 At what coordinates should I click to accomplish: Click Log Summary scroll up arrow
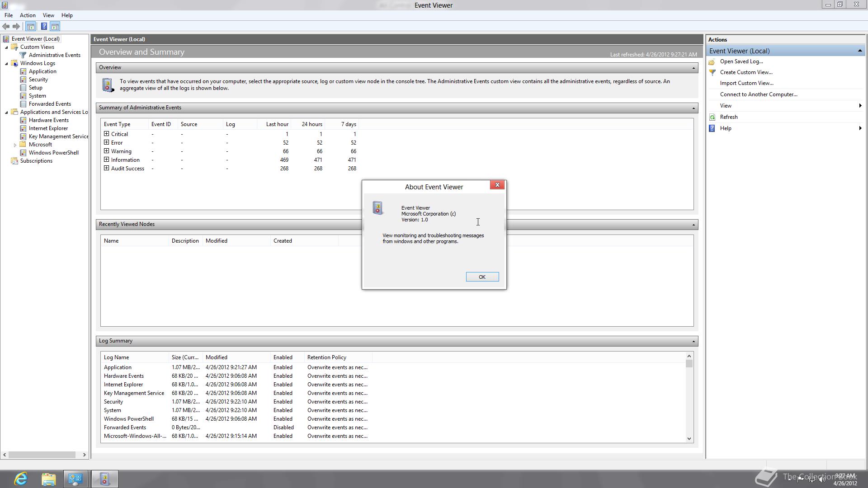tap(689, 357)
